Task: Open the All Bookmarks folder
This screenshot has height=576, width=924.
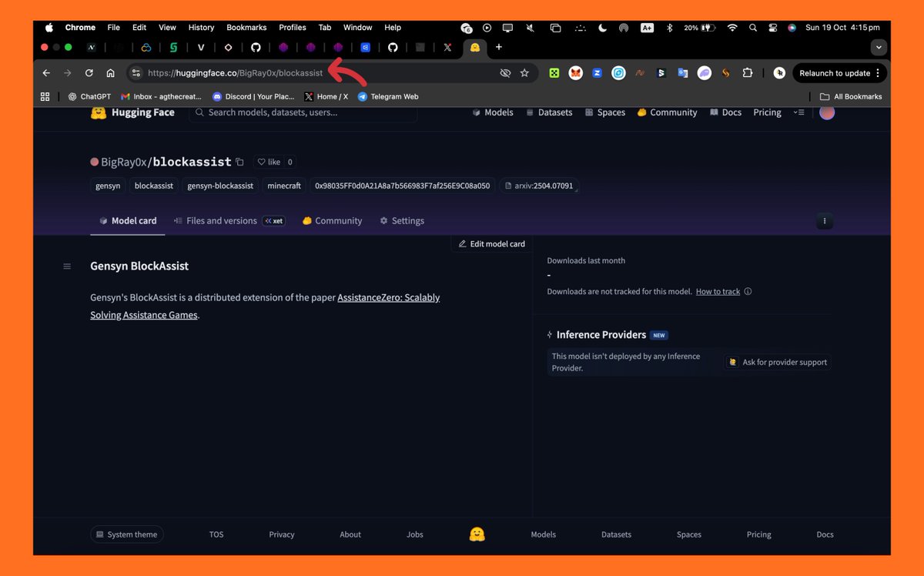Action: click(x=851, y=97)
